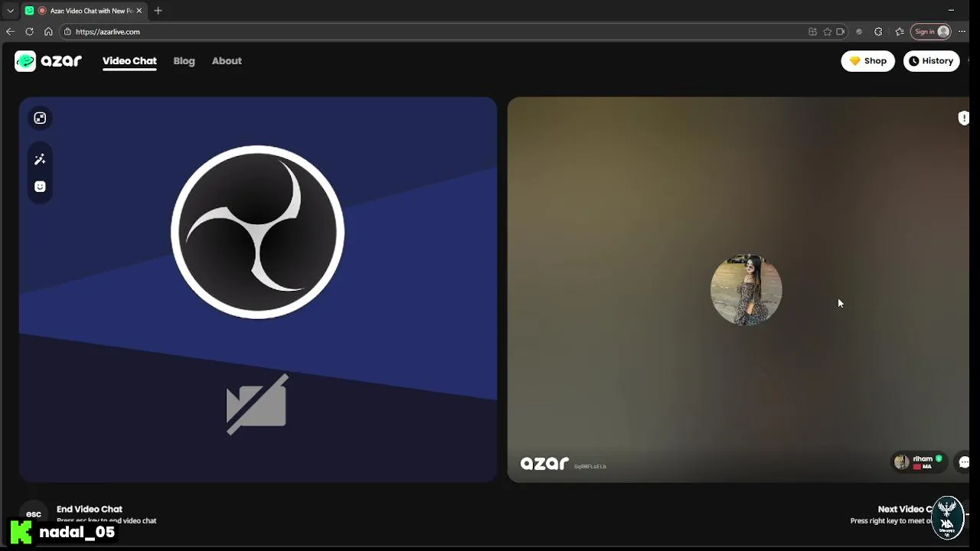Open the camera permission icon in address bar

pos(841,31)
